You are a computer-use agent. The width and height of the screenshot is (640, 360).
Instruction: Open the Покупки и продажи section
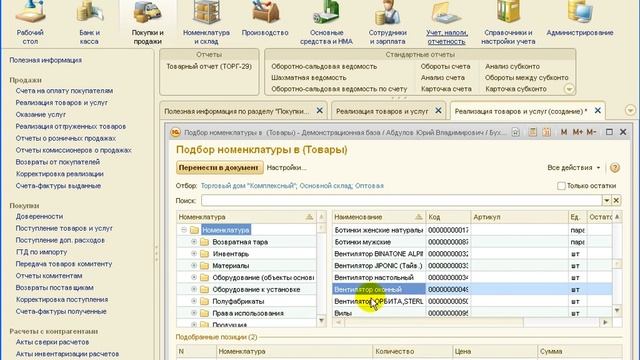tap(147, 22)
